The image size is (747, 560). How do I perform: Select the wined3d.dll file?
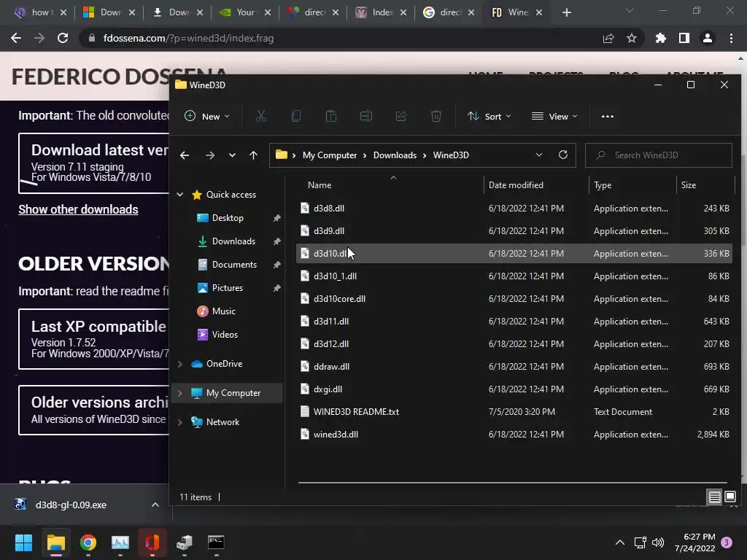pos(514,435)
